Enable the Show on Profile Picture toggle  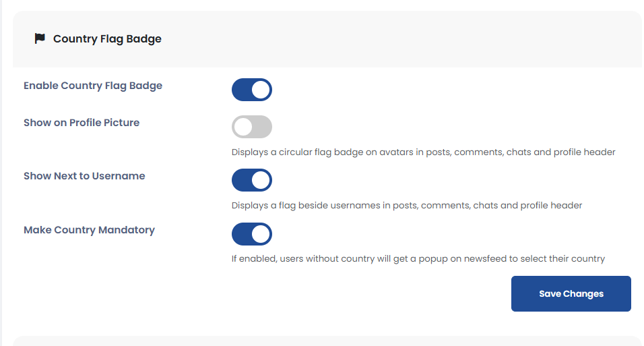point(252,127)
